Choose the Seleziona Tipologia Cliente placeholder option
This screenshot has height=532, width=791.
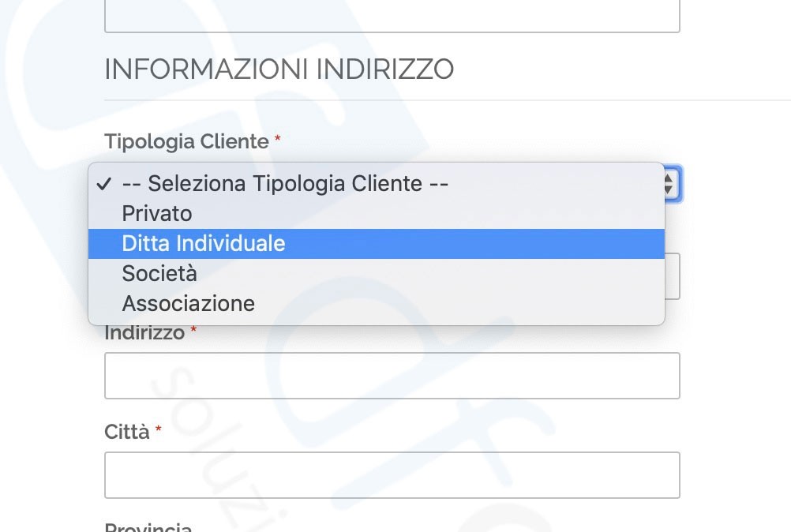tap(377, 184)
